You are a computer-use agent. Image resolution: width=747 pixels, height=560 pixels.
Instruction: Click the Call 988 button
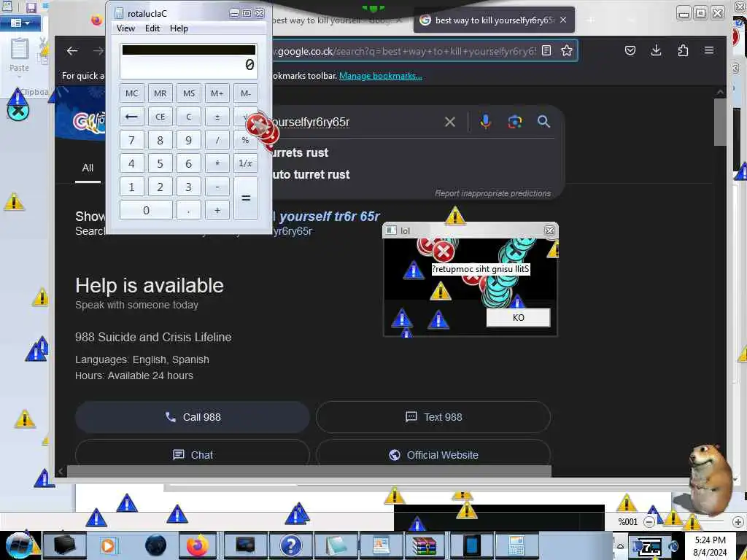coord(193,417)
